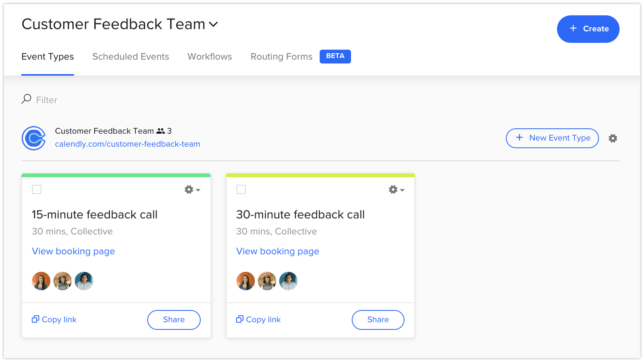Screen dimensions: 644x362
Task: Open gear menu on 30-minute feedback call card
Action: pos(396,190)
